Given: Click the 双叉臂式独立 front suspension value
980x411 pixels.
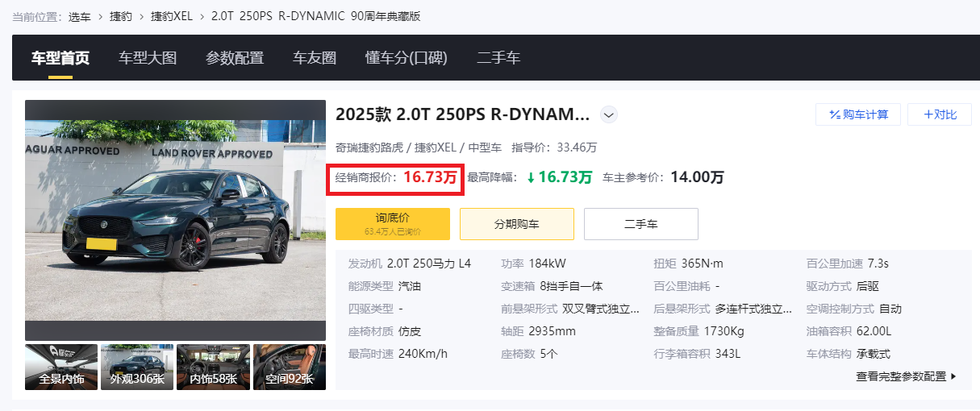Looking at the screenshot, I should click(x=601, y=309).
